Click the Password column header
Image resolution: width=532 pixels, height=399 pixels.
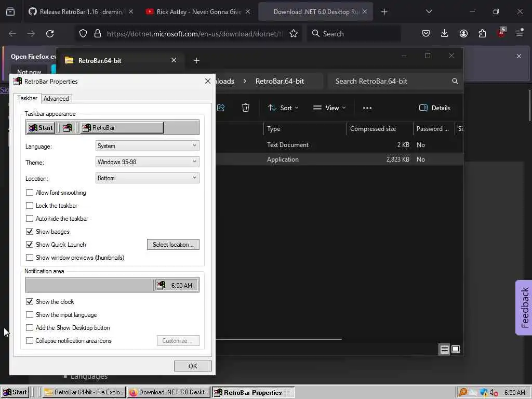(434, 129)
